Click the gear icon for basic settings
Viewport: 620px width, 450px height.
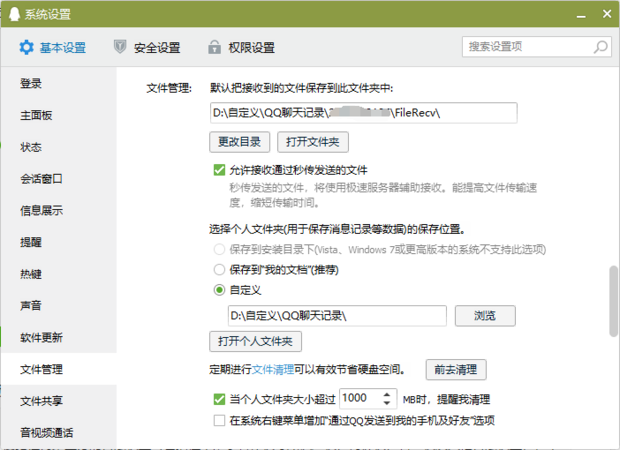(x=25, y=47)
